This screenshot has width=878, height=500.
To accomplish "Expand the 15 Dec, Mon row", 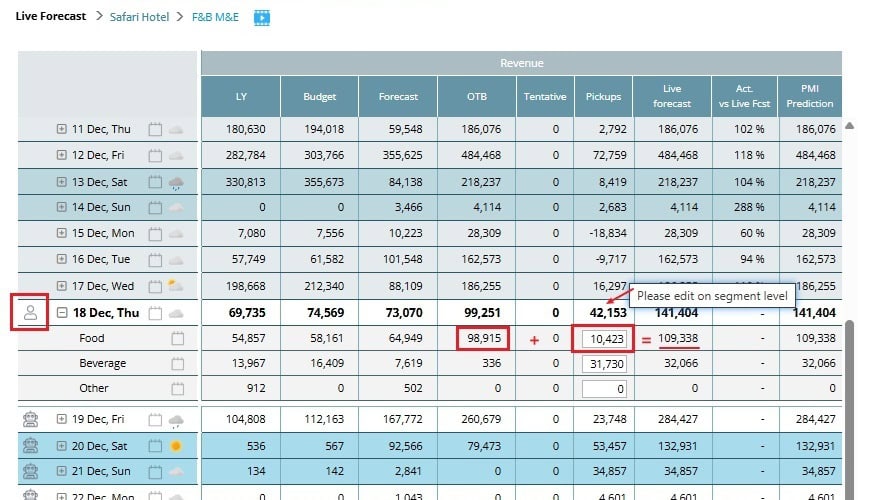I will tap(62, 233).
